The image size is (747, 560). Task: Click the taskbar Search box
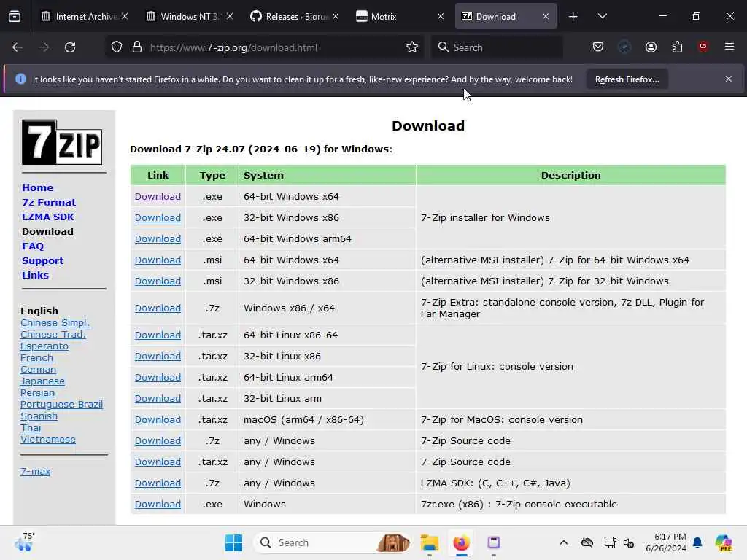point(333,542)
